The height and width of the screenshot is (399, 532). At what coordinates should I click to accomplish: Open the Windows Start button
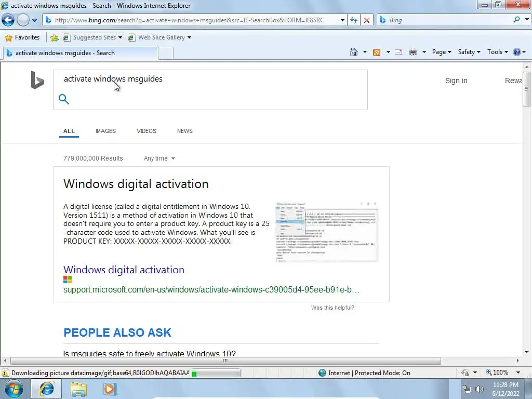(x=14, y=389)
